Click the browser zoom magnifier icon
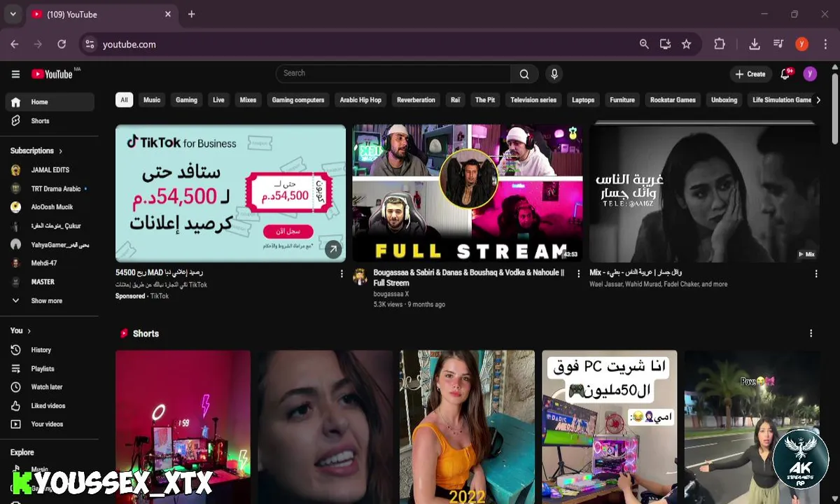 pos(644,44)
